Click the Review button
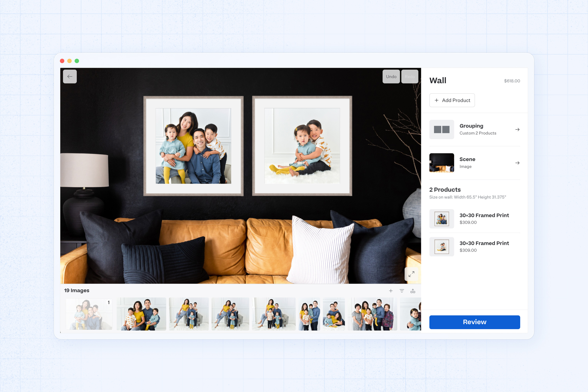Viewport: 588px width, 392px height. point(474,322)
